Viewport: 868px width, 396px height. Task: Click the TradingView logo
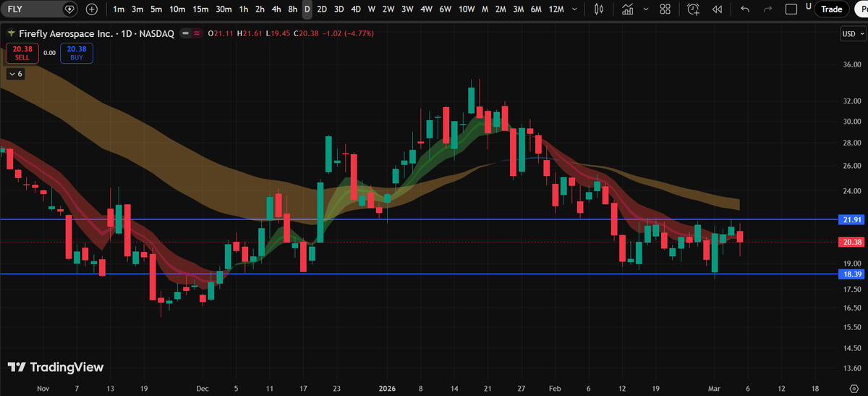tap(56, 368)
